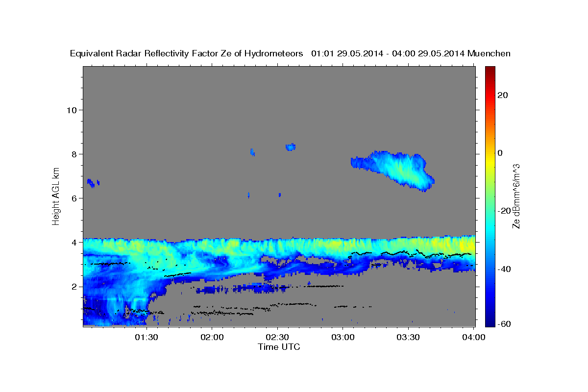The height and width of the screenshot is (392, 588).
Task: Click the colorbar label -40
Action: pyautogui.click(x=504, y=269)
